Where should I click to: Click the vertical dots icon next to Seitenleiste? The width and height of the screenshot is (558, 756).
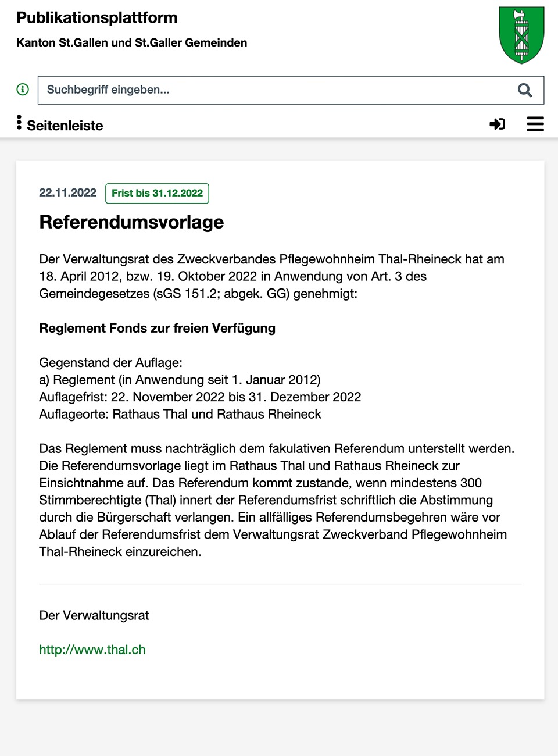pos(19,124)
